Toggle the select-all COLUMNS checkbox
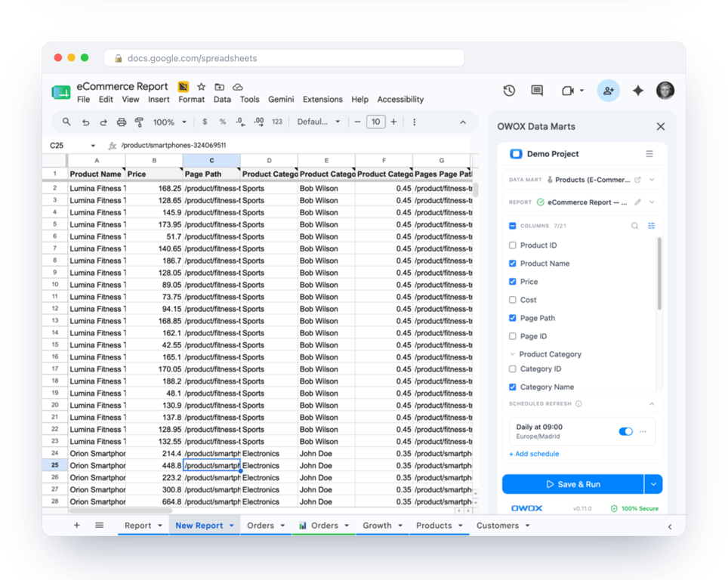The width and height of the screenshot is (728, 580). pyautogui.click(x=513, y=226)
